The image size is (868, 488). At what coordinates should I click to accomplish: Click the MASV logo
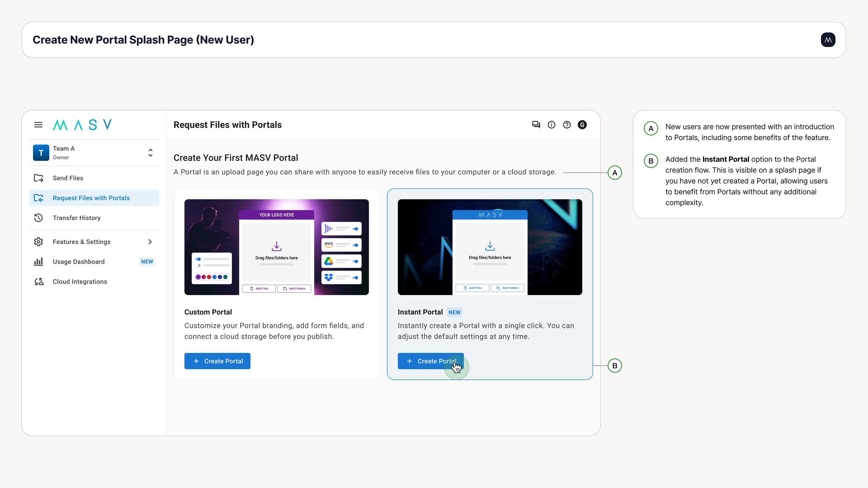point(82,125)
